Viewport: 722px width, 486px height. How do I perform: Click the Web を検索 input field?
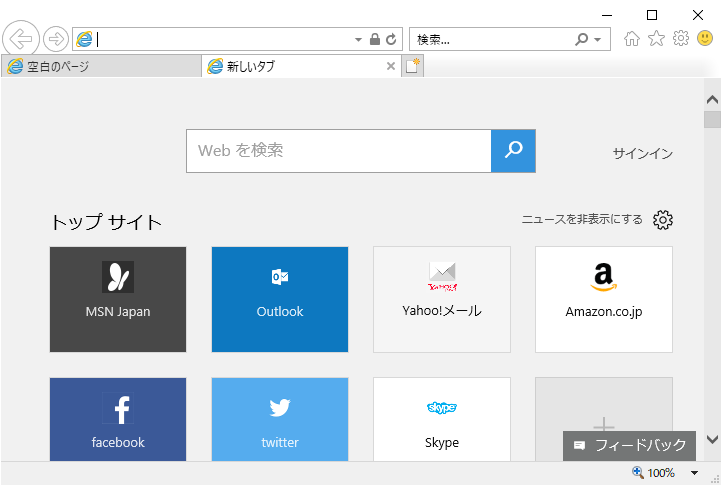click(338, 150)
